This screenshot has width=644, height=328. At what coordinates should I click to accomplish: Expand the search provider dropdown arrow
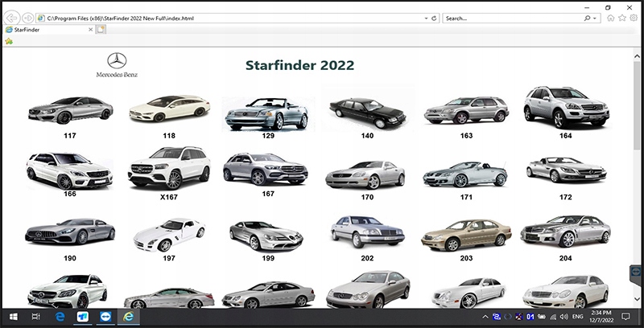click(x=595, y=18)
